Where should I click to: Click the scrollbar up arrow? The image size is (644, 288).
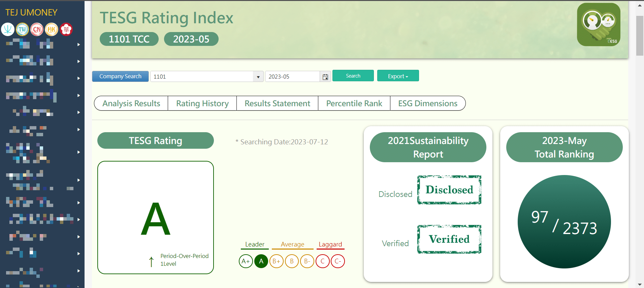point(640,5)
